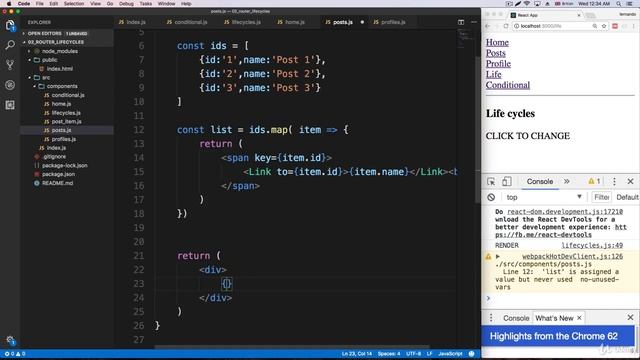The height and width of the screenshot is (360, 640).
Task: Click CLICK TO CHANGE text on page
Action: click(x=528, y=136)
